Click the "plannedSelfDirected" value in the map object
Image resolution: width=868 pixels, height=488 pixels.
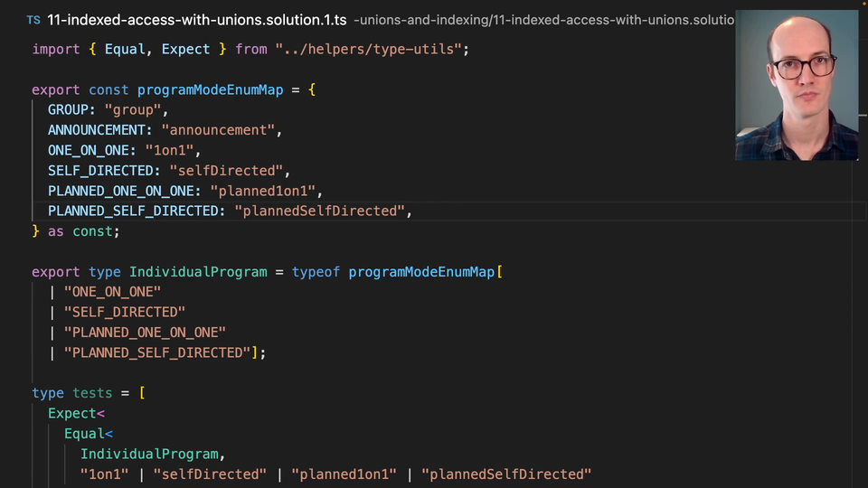(x=319, y=211)
